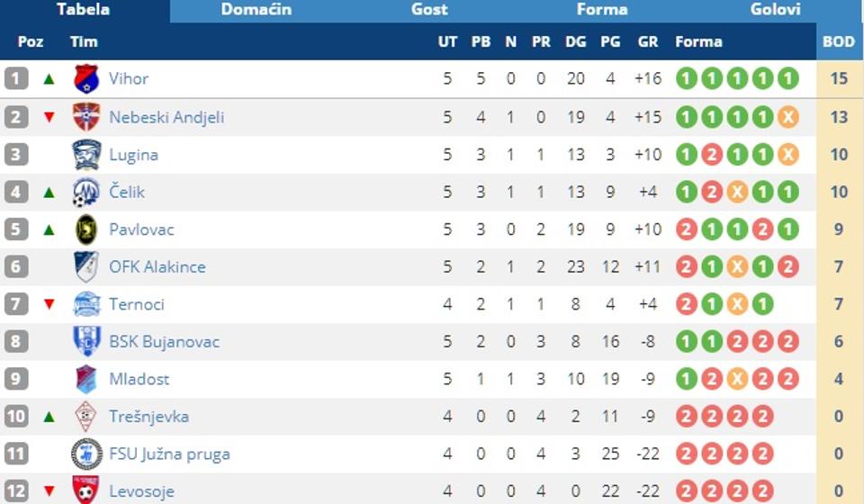Click Nebeski Andjeli's orange X form result
The height and width of the screenshot is (504, 864).
coord(787,117)
